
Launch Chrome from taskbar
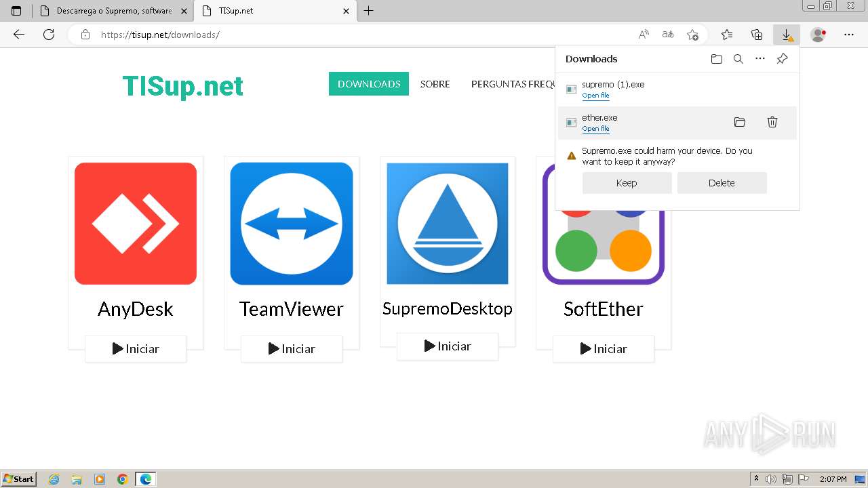coord(122,479)
